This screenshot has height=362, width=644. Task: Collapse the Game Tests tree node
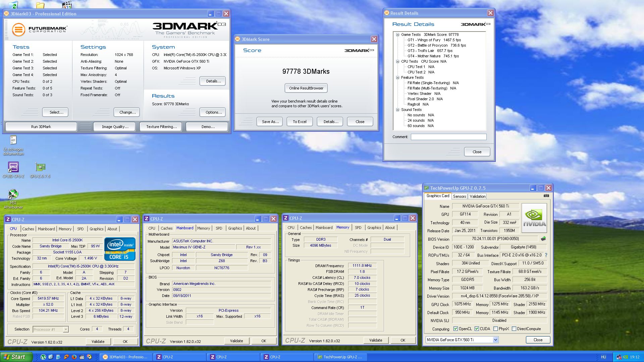[397, 35]
